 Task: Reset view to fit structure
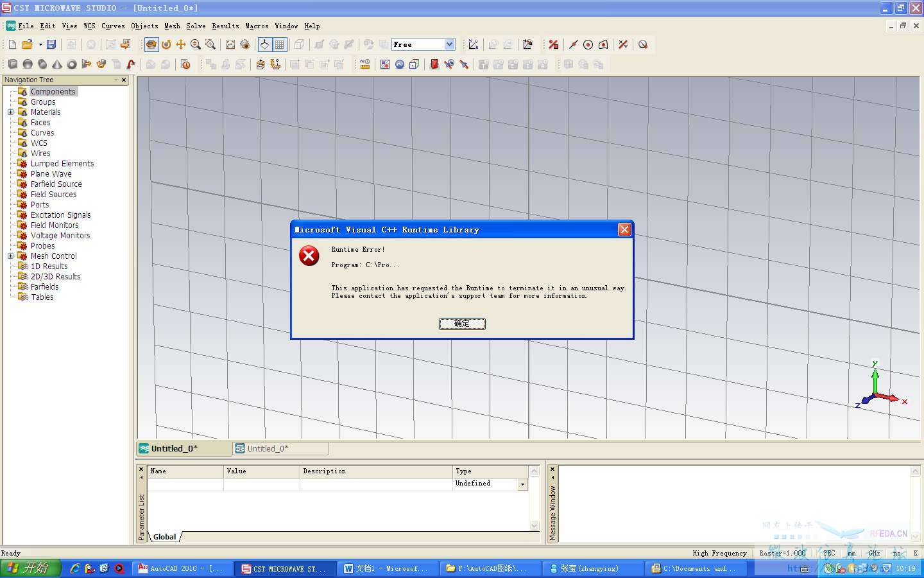[x=230, y=44]
